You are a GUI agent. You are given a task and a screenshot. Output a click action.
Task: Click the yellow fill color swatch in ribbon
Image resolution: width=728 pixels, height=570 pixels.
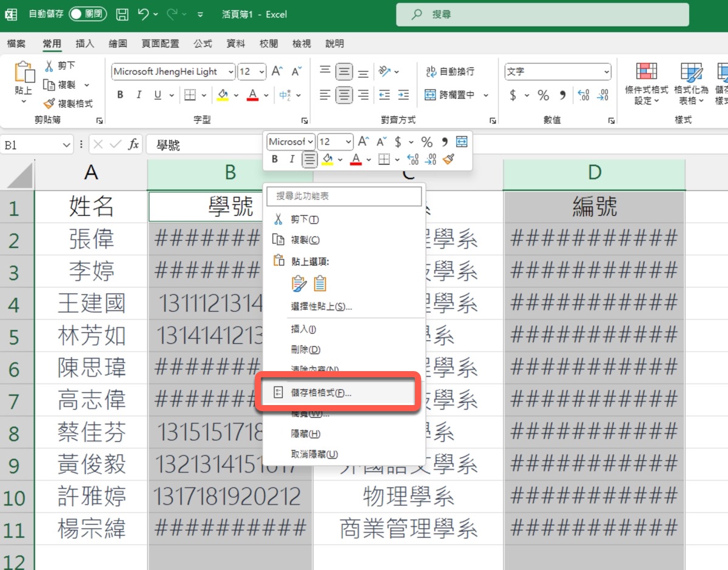[222, 95]
